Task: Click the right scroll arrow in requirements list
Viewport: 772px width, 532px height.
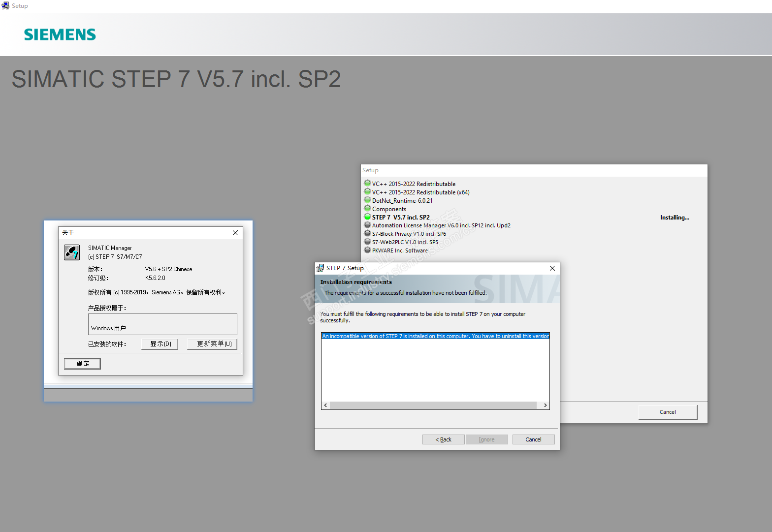Action: click(545, 406)
